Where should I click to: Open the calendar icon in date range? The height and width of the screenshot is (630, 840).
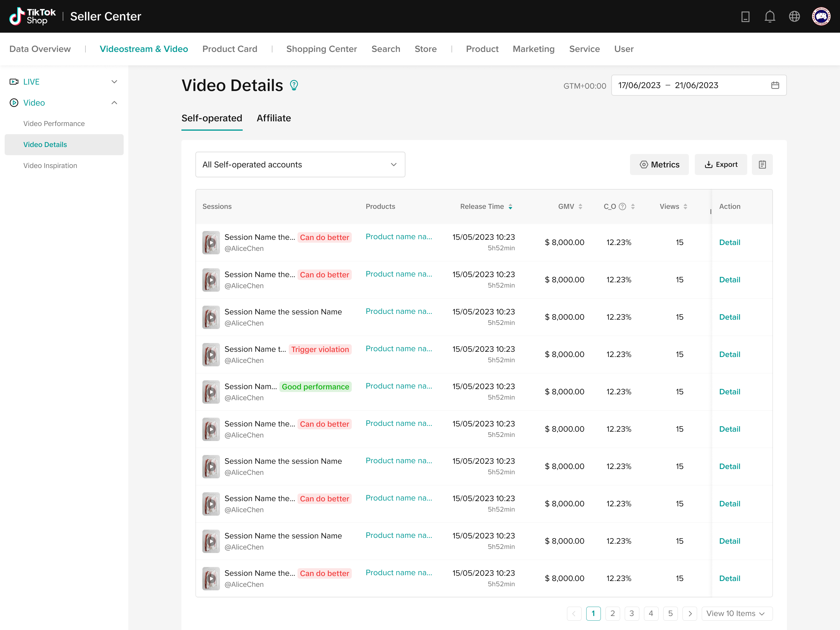(775, 85)
